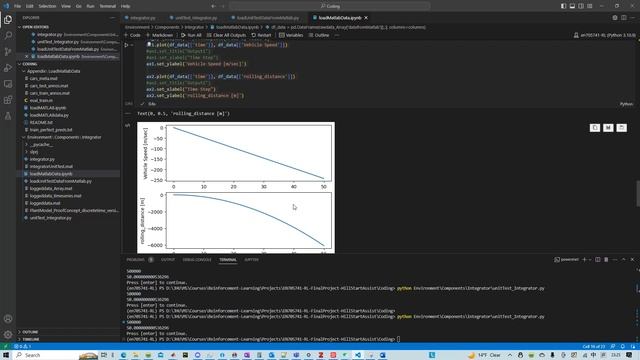The height and width of the screenshot is (360, 640).
Task: Open Testing flask icon in activity bar
Action: 8,116
